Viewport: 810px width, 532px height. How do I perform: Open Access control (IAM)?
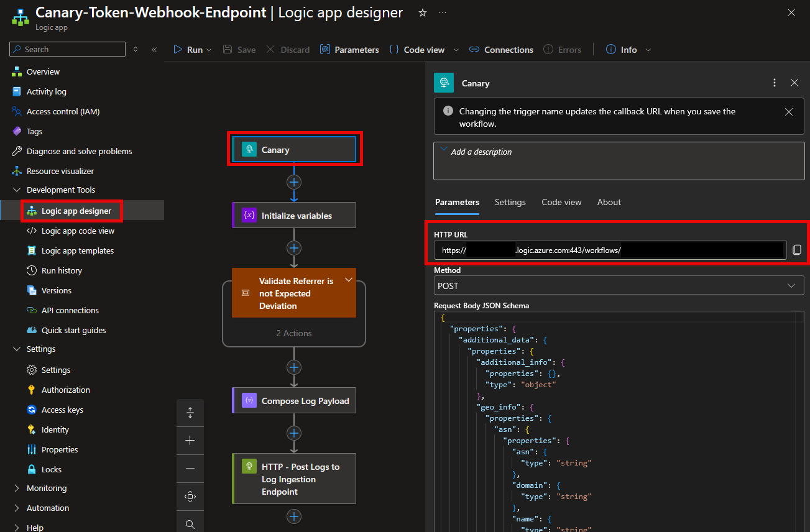[63, 111]
